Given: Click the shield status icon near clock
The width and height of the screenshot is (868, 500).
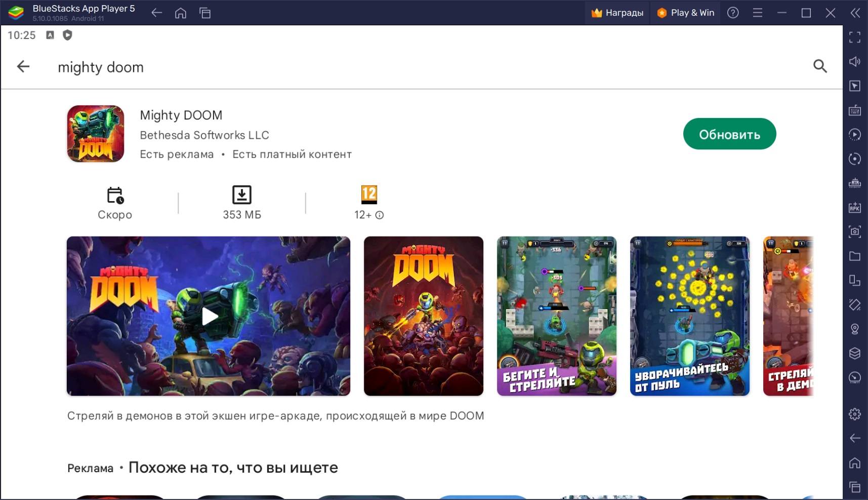Looking at the screenshot, I should tap(67, 35).
